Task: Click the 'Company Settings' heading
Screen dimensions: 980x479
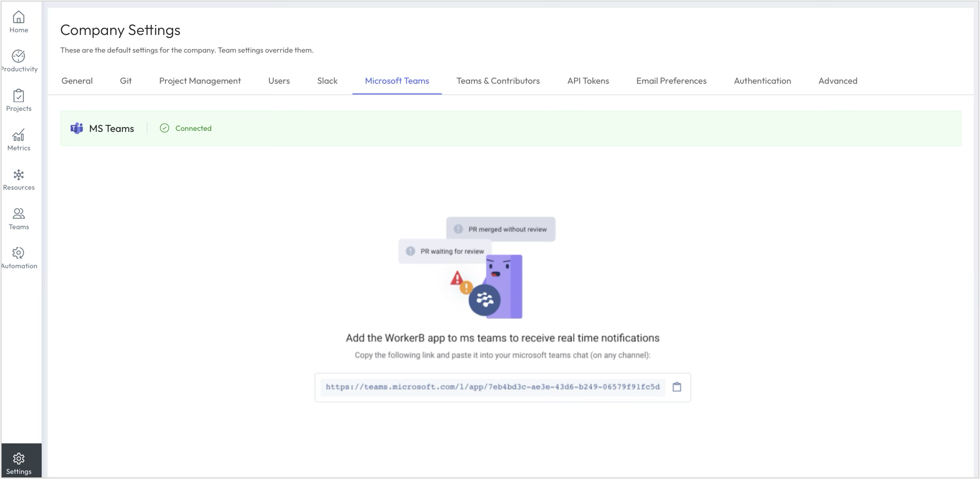Action: point(120,30)
